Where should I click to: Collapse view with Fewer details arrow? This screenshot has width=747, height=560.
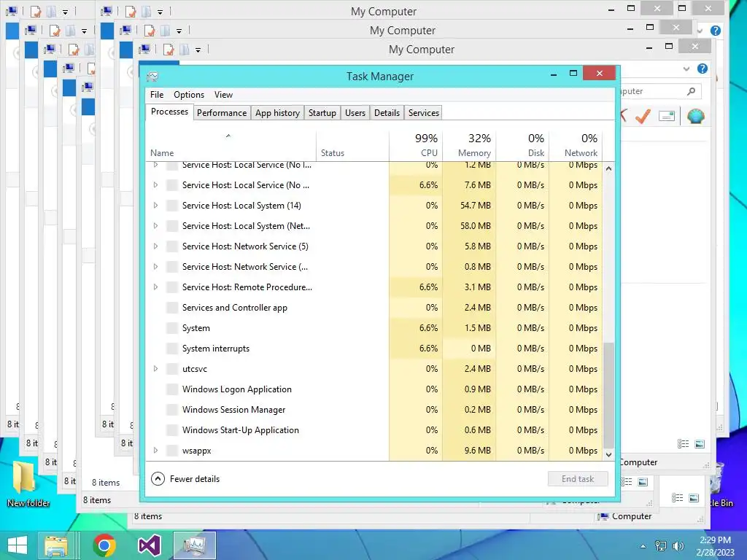pyautogui.click(x=158, y=478)
